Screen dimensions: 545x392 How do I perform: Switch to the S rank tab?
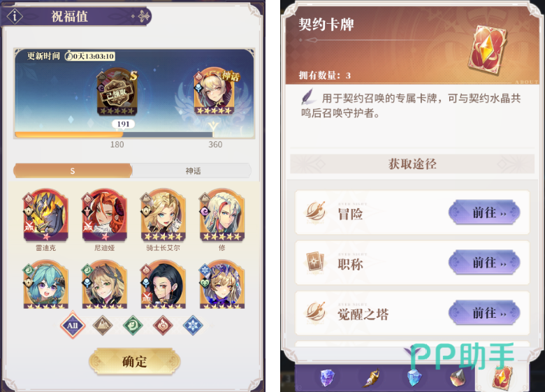[x=73, y=170]
